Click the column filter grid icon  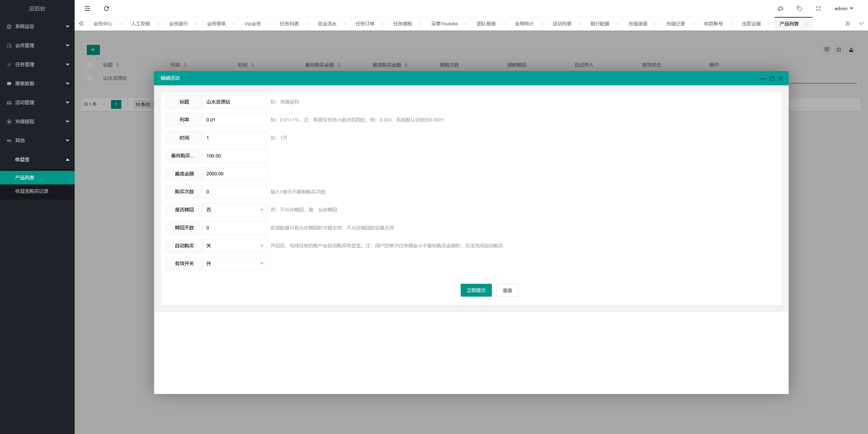(x=827, y=50)
